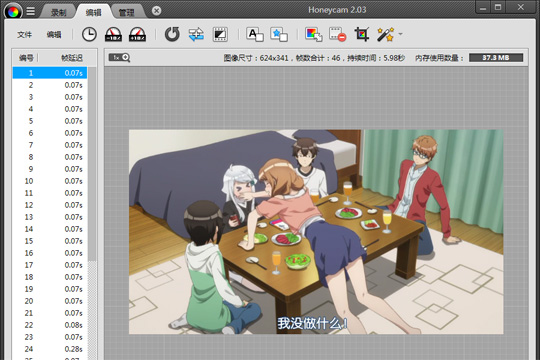
Task: Switch to the 录制 tab
Action: (58, 12)
